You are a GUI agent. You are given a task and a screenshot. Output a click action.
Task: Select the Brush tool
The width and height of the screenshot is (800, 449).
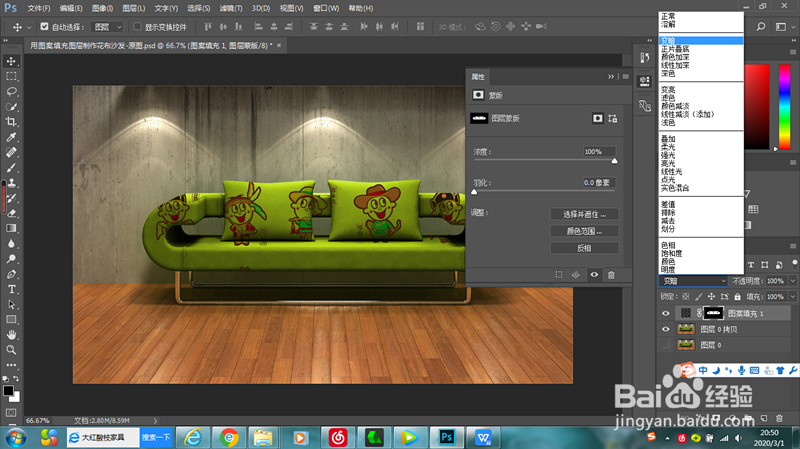pyautogui.click(x=11, y=168)
